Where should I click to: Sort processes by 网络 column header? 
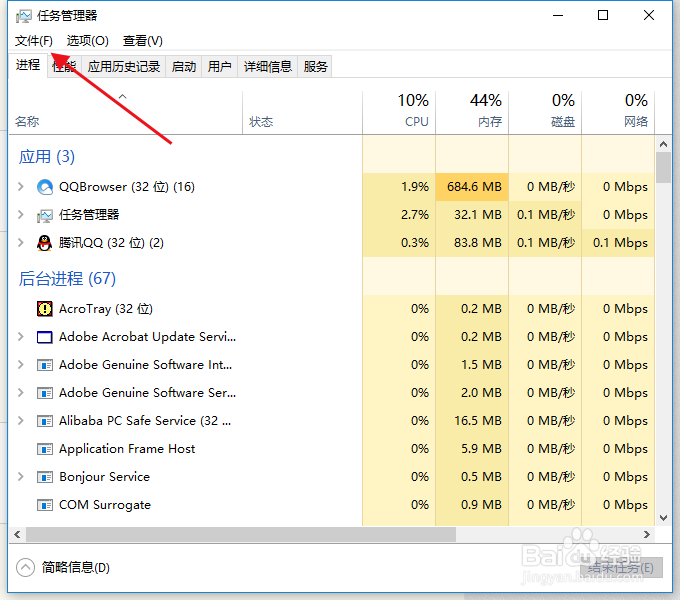618,112
